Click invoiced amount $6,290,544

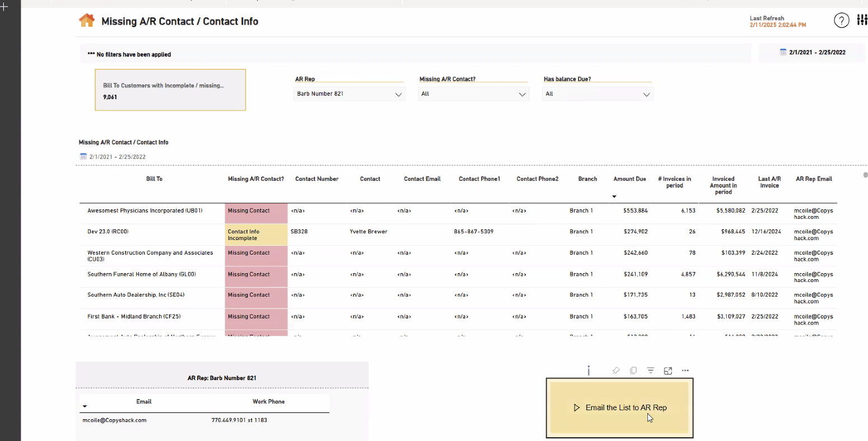(x=731, y=274)
